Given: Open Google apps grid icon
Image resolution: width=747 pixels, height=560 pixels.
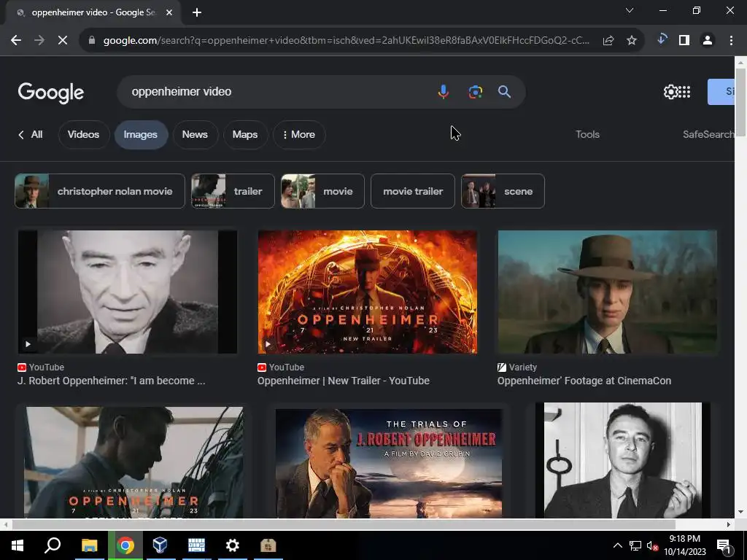Looking at the screenshot, I should tap(684, 91).
